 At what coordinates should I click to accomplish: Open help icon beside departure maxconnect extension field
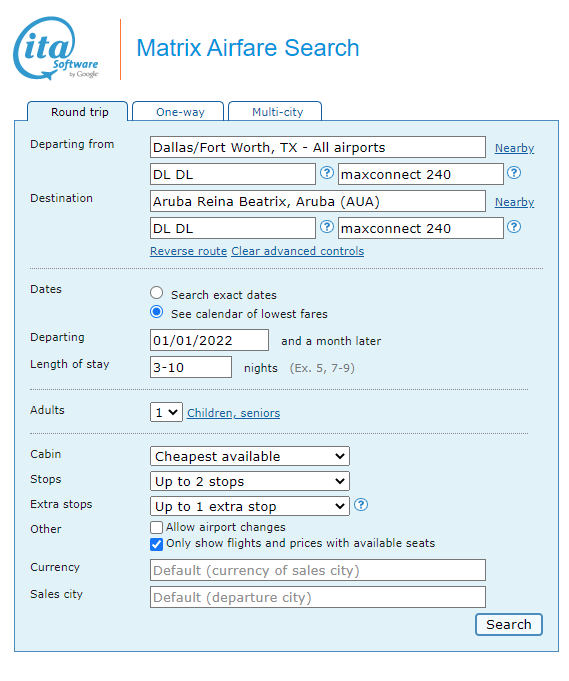(x=514, y=173)
